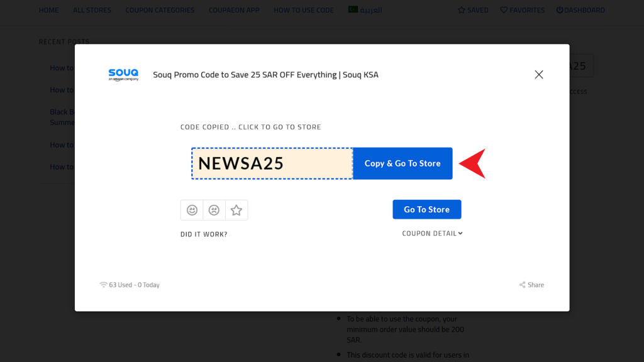The image size is (644, 362).
Task: Mark coupon as not working with frown face
Action: point(214,210)
